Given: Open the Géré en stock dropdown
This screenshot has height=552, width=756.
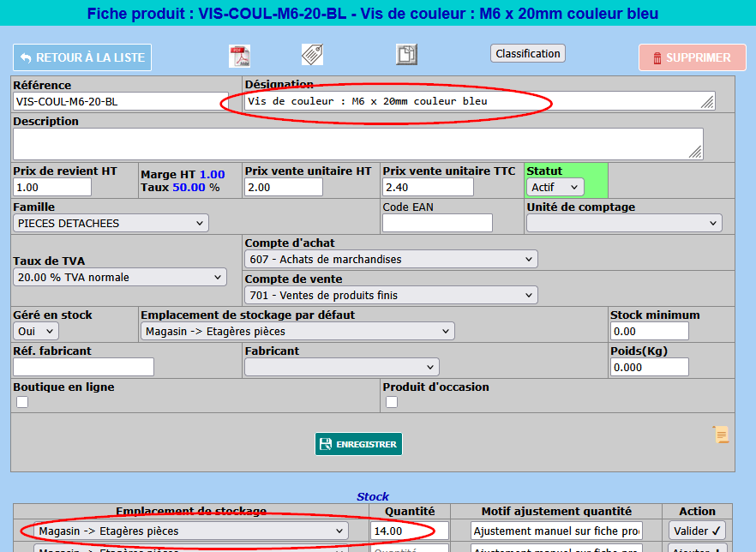Looking at the screenshot, I should tap(36, 331).
